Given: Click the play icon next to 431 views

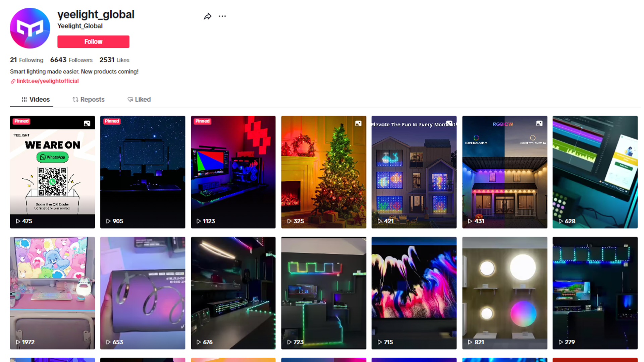Looking at the screenshot, I should (470, 221).
